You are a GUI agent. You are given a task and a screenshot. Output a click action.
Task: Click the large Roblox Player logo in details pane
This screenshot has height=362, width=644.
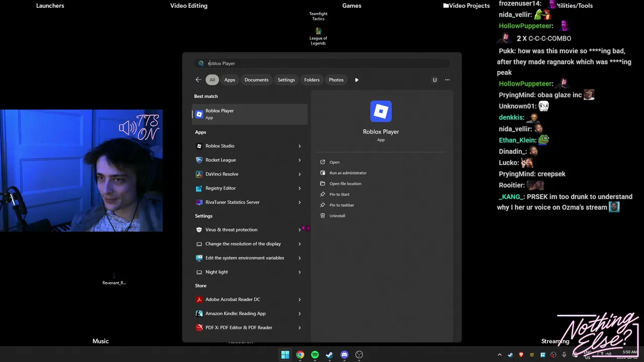(x=381, y=111)
